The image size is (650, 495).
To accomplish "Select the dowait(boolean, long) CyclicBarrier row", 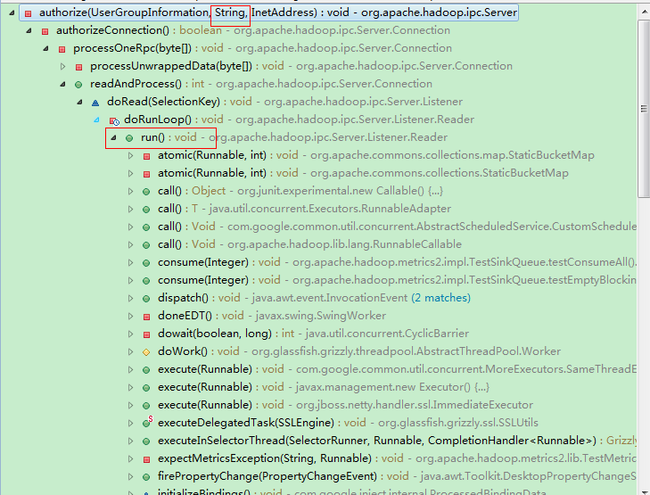I will click(x=313, y=333).
